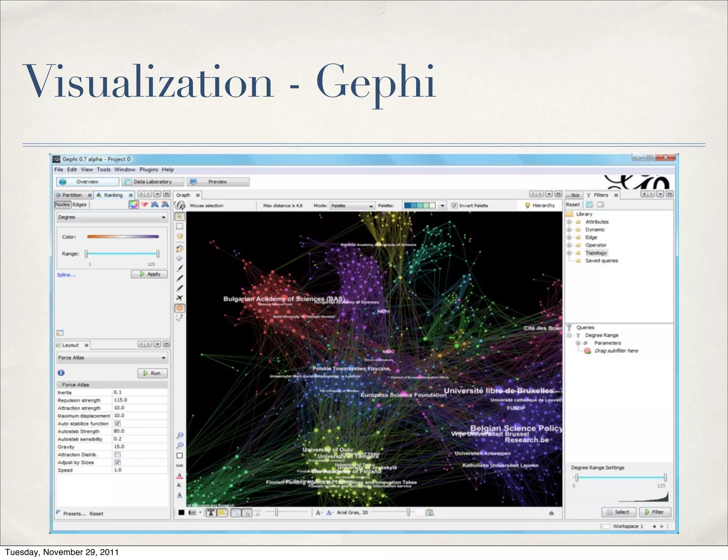This screenshot has width=728, height=560.
Task: Click the color wheel ranking icon
Action: coord(134,204)
